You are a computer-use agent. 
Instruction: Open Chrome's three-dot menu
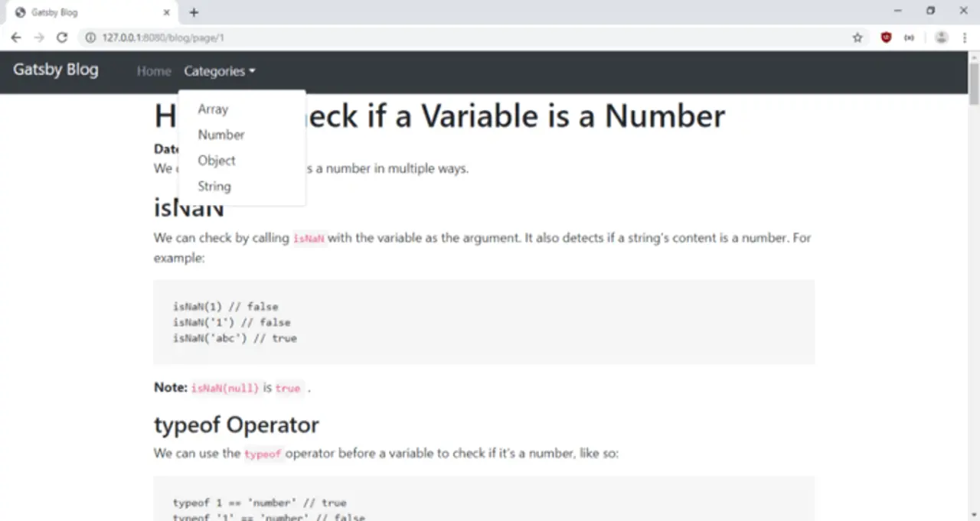point(964,37)
